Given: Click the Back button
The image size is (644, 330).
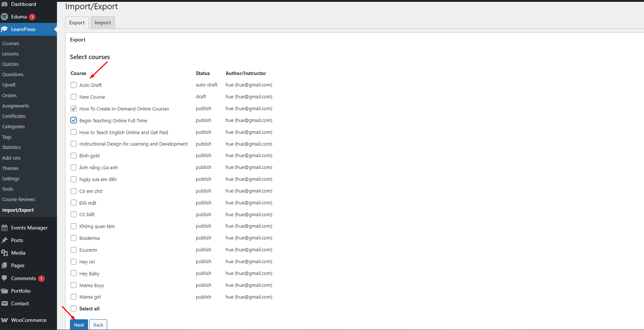Looking at the screenshot, I should (x=98, y=325).
